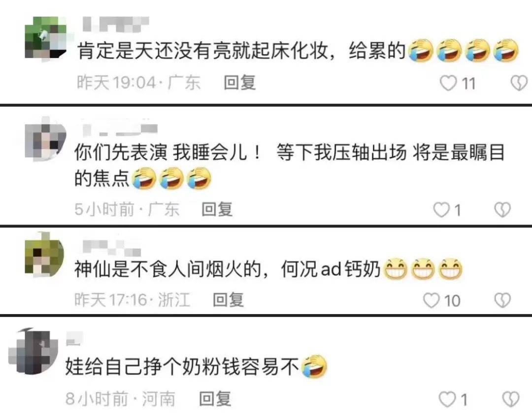The height and width of the screenshot is (413, 532).
Task: Dislike the comment posted 昨天19:04 from 广东
Action: (519, 83)
